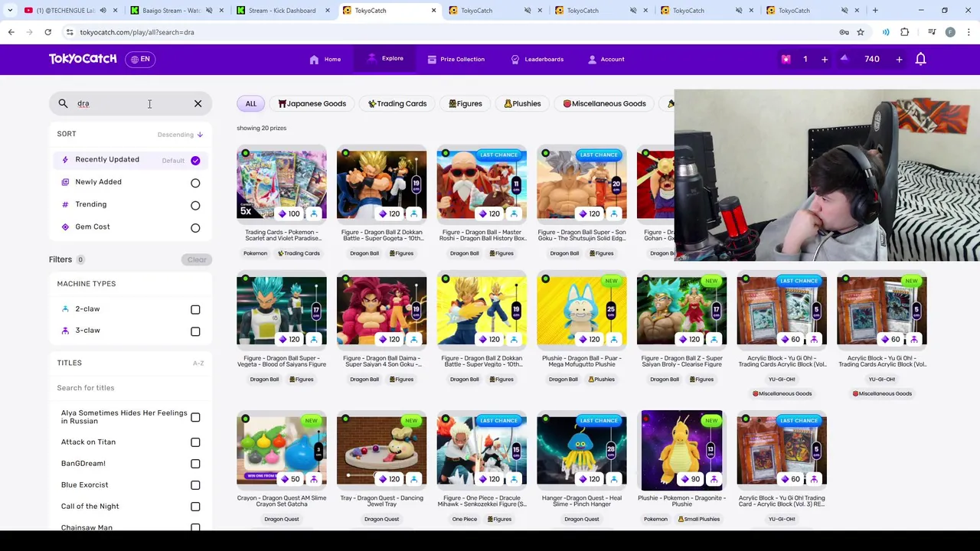
Task: Check BanG Dream! title filter
Action: (195, 463)
